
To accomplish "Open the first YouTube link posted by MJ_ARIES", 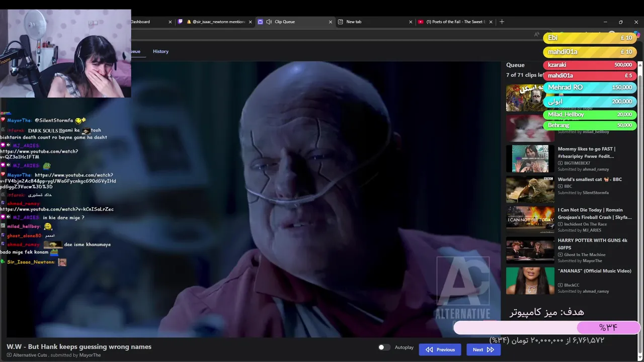I will pyautogui.click(x=39, y=154).
